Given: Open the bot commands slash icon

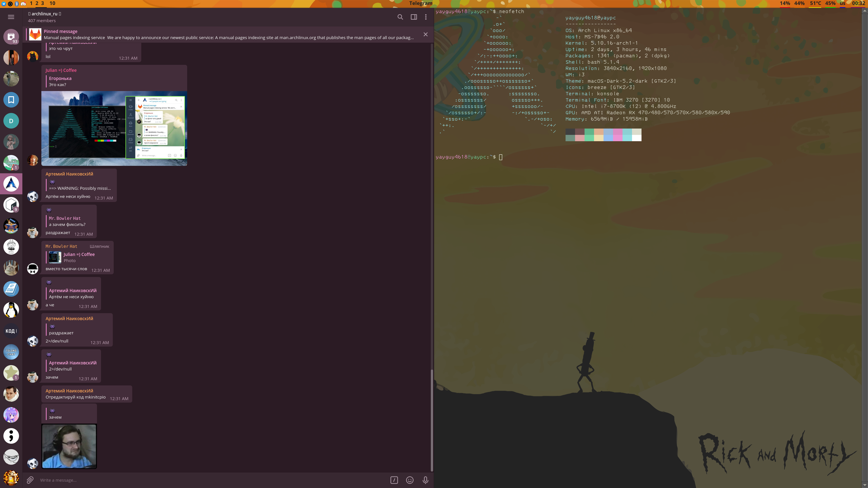Looking at the screenshot, I should 394,480.
